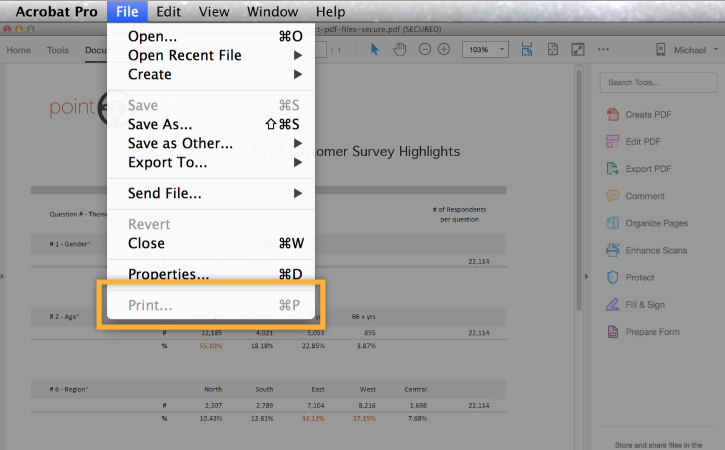Choose Save As... from File menu

click(x=211, y=124)
